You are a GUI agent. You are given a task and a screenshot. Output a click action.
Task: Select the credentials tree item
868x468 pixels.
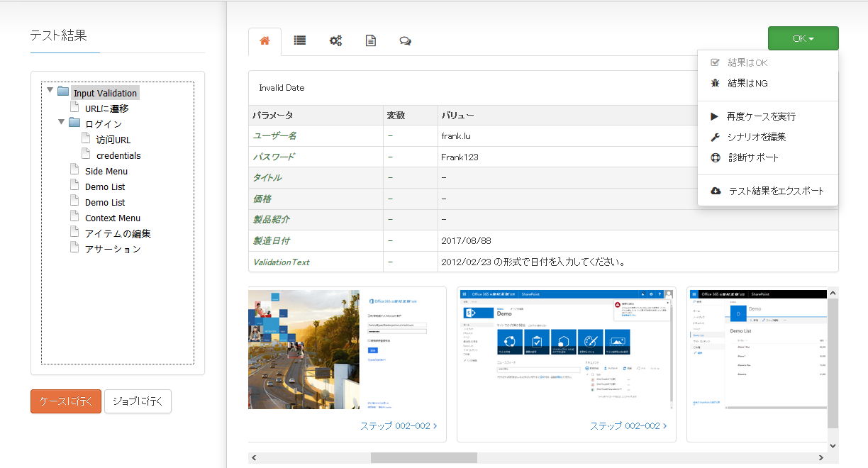coord(118,156)
